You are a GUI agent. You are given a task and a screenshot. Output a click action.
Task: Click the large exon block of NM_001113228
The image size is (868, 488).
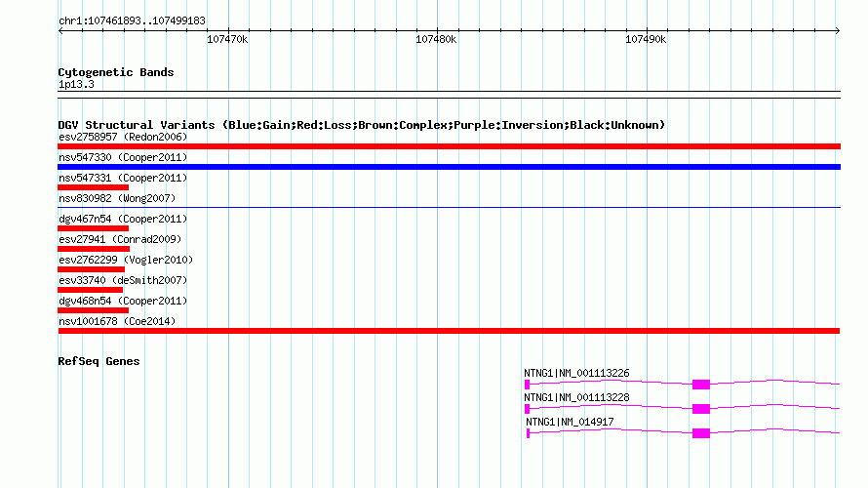(x=701, y=409)
